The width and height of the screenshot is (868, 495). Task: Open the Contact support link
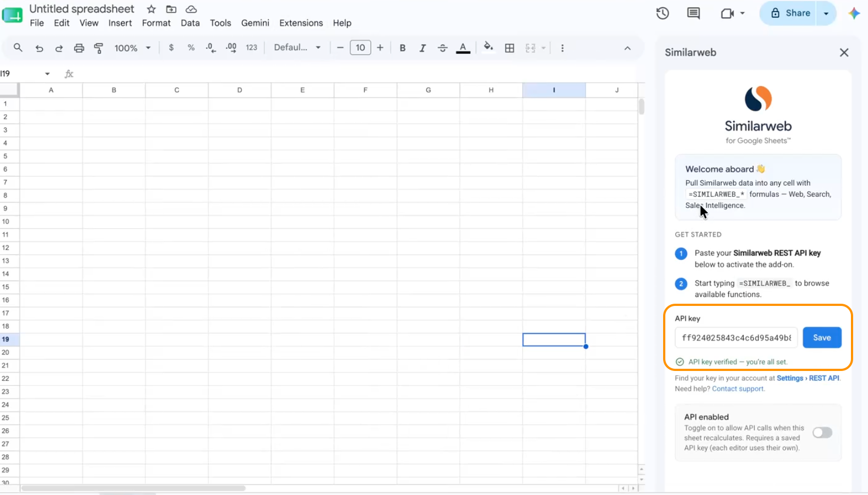(738, 389)
